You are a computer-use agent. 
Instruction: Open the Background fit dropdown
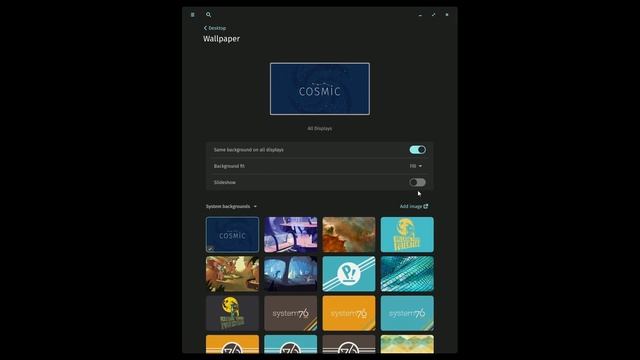tap(416, 166)
